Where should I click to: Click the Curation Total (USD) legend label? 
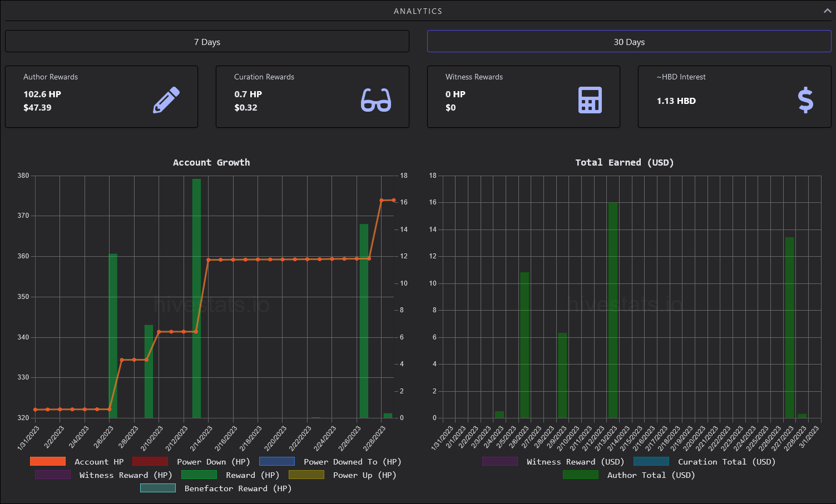pyautogui.click(x=726, y=462)
